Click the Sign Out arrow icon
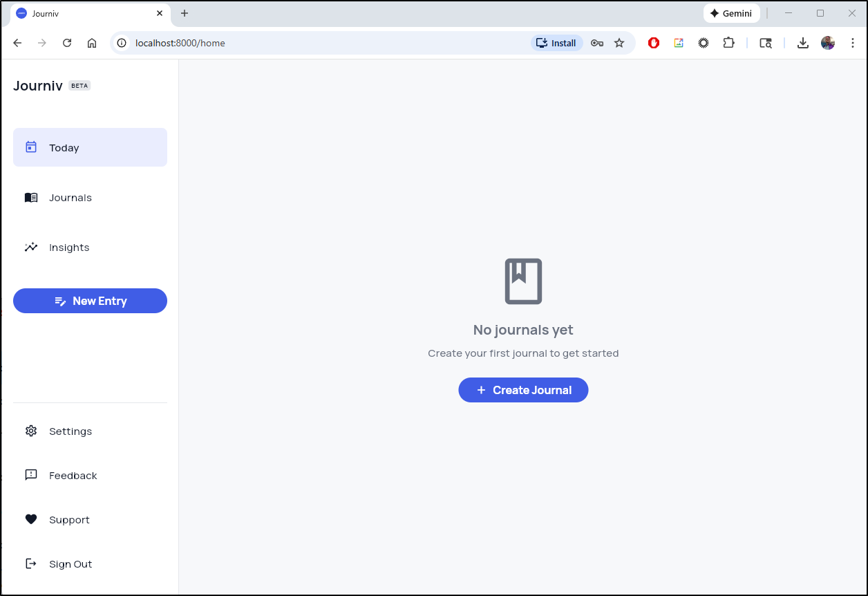 [31, 564]
